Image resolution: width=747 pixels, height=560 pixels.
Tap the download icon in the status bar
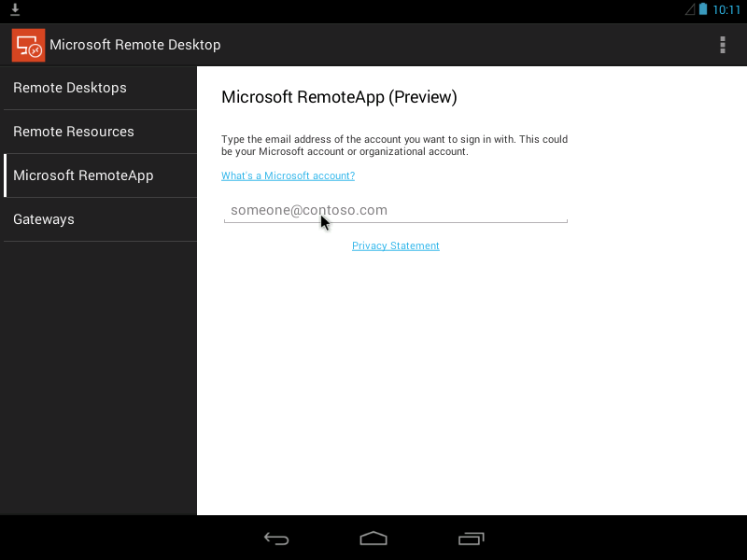(x=14, y=10)
